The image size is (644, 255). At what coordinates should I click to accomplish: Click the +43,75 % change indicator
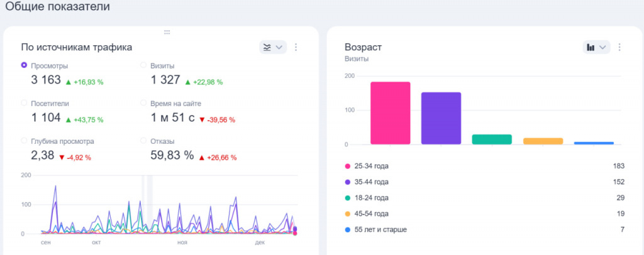[85, 120]
